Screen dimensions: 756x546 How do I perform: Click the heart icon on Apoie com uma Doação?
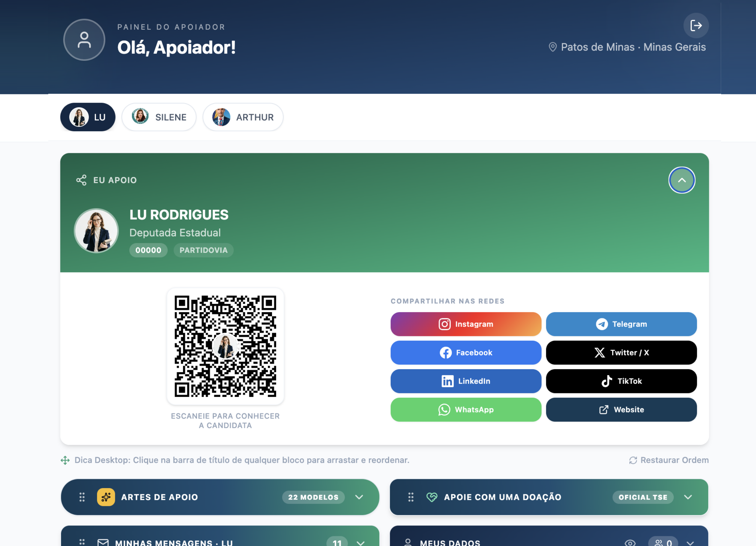coord(432,497)
